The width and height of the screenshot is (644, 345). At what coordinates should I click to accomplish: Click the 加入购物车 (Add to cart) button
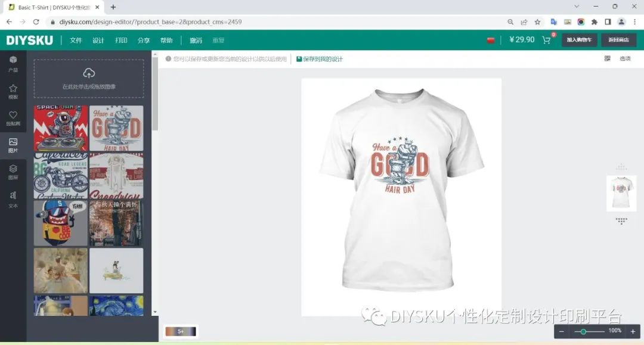pyautogui.click(x=579, y=40)
